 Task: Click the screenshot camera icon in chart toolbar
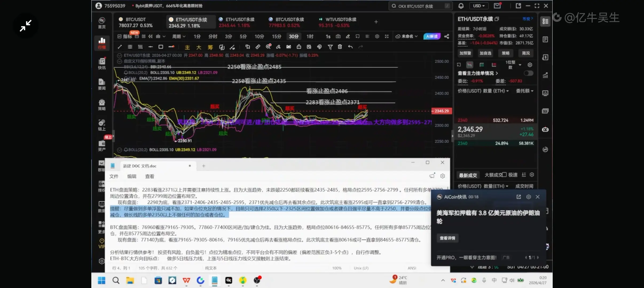click(338, 37)
